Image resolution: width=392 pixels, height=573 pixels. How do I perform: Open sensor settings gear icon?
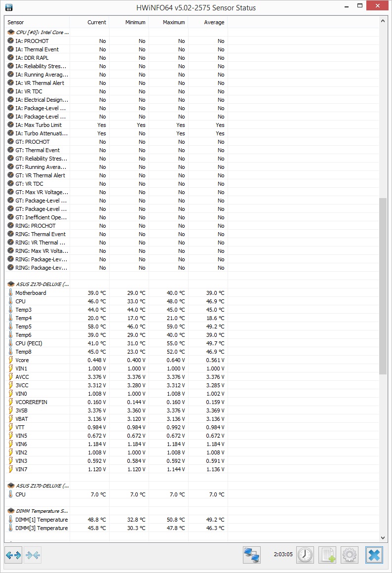click(x=350, y=555)
